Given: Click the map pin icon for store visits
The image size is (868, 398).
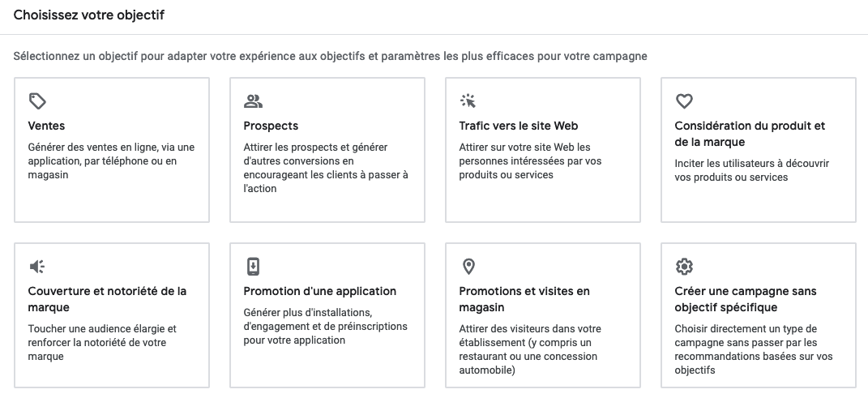Looking at the screenshot, I should [x=468, y=266].
